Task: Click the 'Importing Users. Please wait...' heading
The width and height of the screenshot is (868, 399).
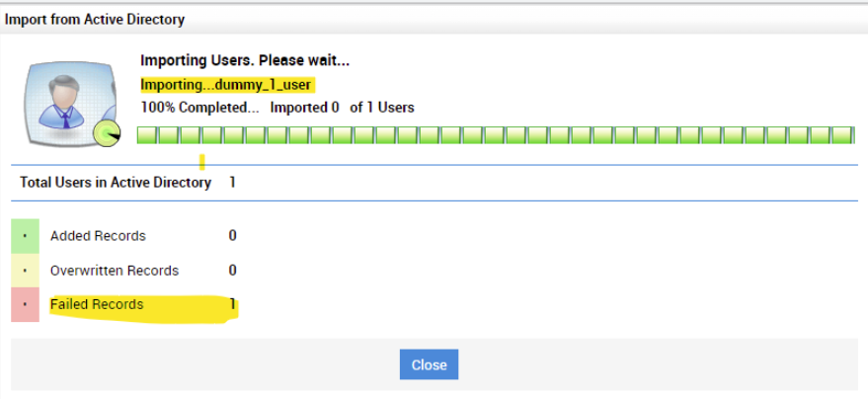Action: [x=245, y=61]
